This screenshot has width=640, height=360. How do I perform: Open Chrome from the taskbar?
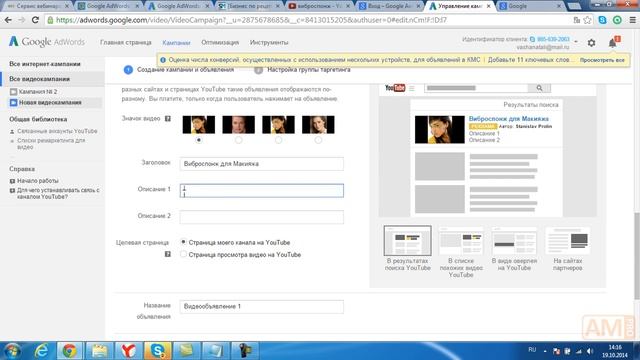pyautogui.click(x=69, y=351)
